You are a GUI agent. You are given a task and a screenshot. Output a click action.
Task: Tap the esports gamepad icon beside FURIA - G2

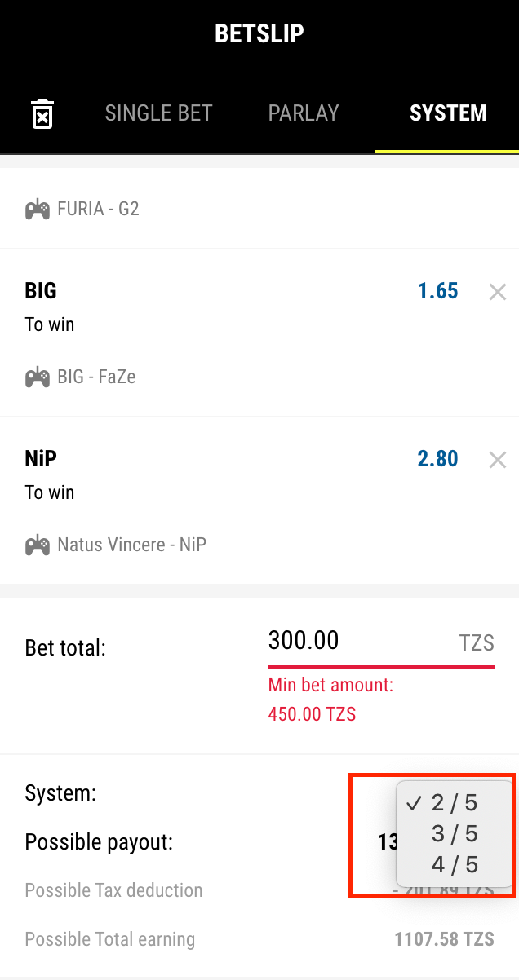37,210
